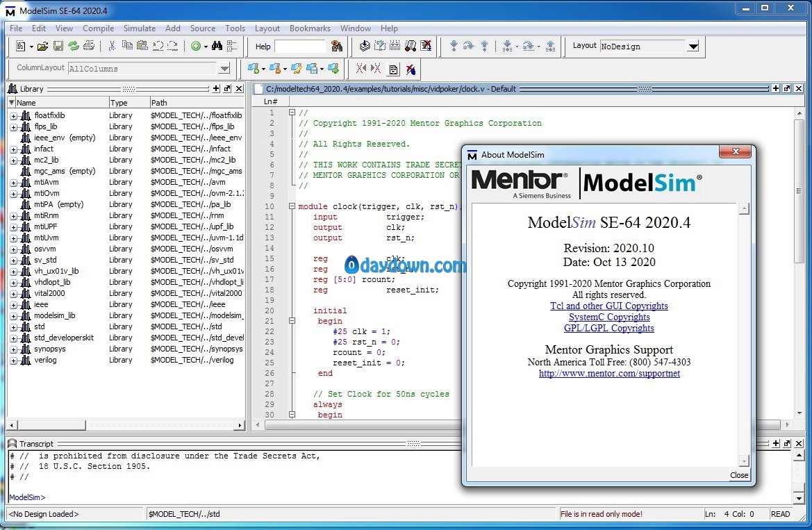The image size is (812, 530).
Task: Click the Library panel horizontal scrollbar thumb
Action: pos(51,425)
